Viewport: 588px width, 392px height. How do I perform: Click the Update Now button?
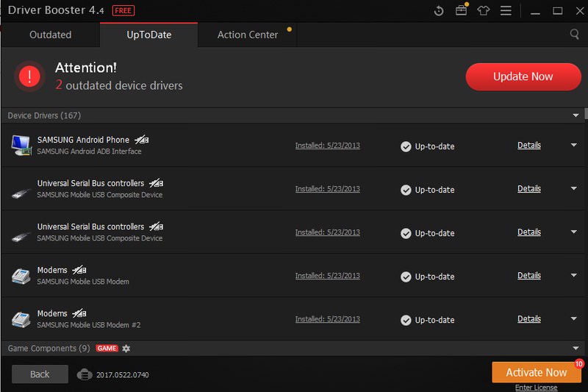point(523,76)
